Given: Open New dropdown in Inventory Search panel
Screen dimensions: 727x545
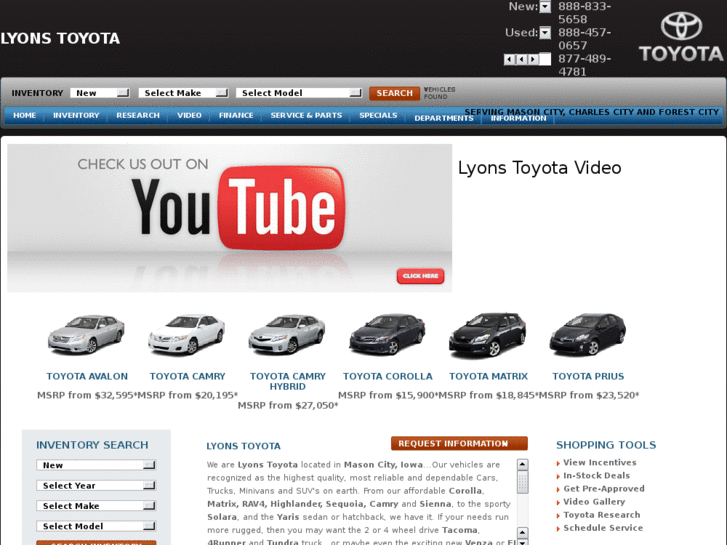Looking at the screenshot, I should tap(96, 465).
